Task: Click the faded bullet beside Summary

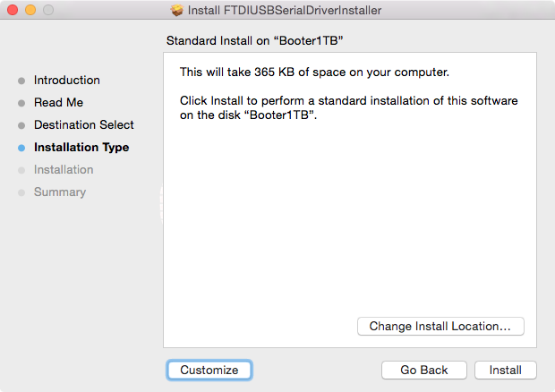Action: click(x=21, y=192)
